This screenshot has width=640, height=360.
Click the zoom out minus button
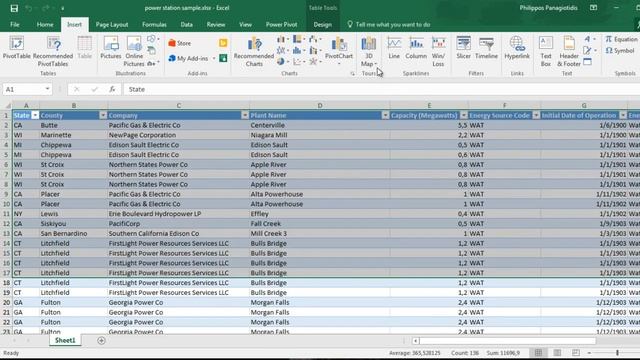coord(589,353)
